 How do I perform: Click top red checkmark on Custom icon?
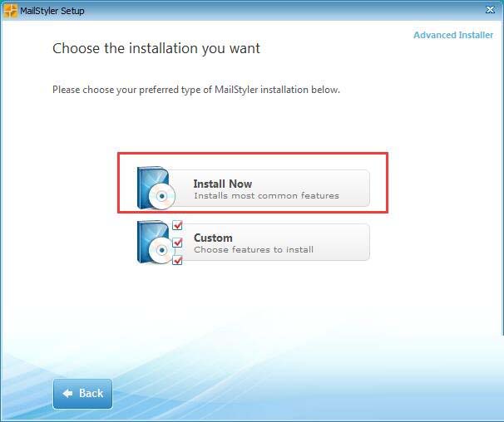177,226
